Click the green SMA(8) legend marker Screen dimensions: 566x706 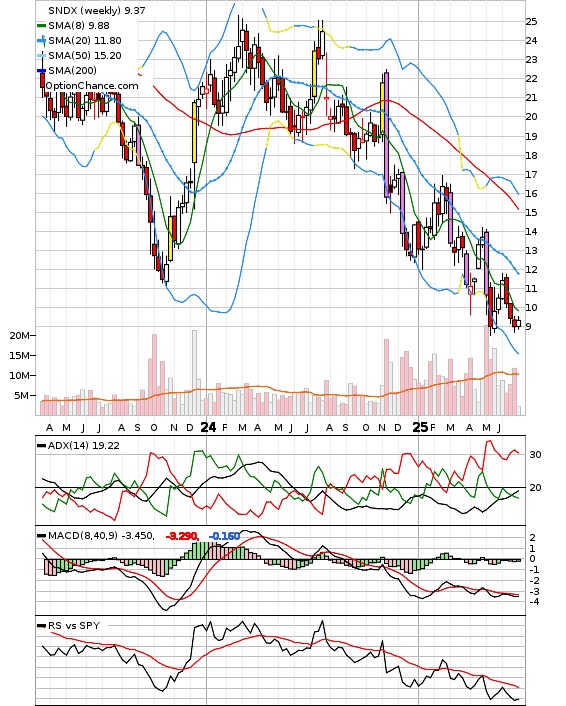(x=41, y=26)
